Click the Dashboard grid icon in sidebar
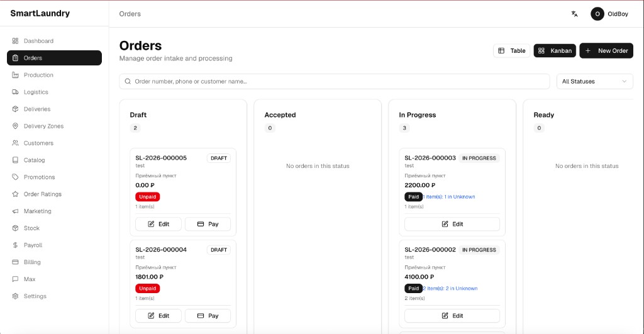This screenshot has height=334, width=644. 16,41
